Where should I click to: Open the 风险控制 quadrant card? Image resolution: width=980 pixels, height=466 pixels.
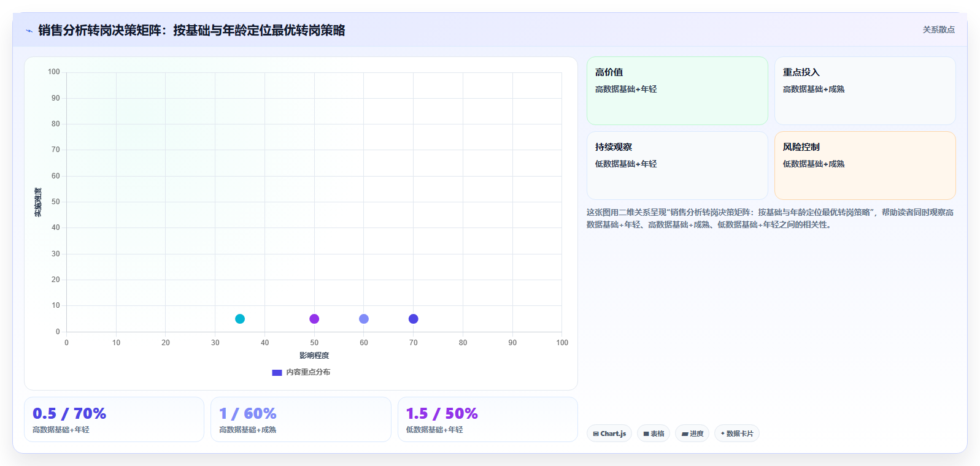click(x=865, y=166)
